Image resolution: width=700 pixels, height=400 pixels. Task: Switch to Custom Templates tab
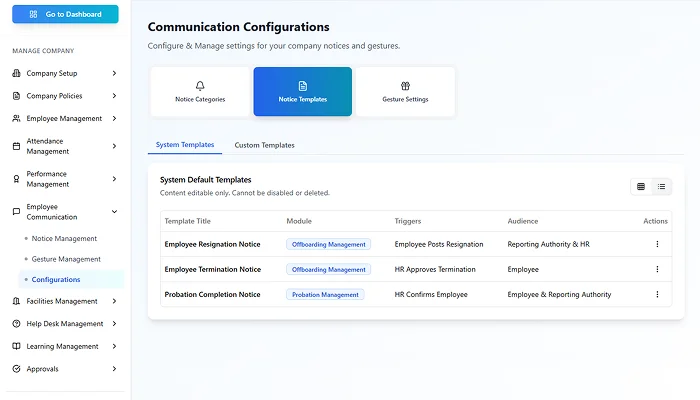tap(264, 145)
